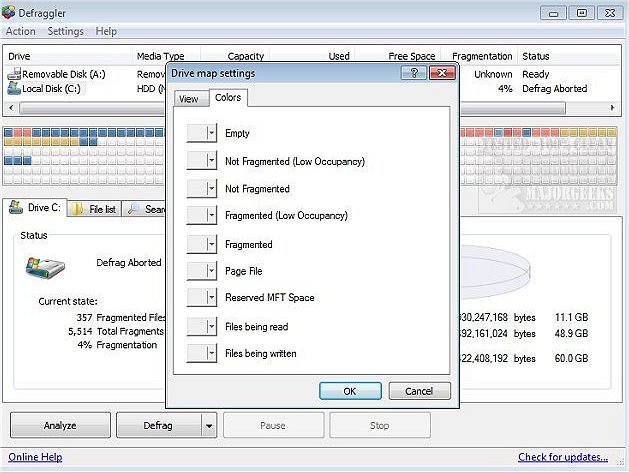This screenshot has height=473, width=629.
Task: Click the Stop button
Action: pos(379,425)
